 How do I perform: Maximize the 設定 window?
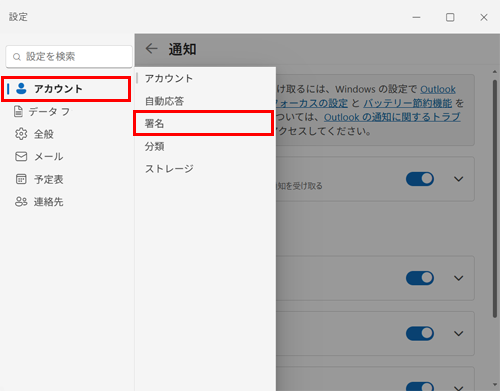[x=450, y=17]
